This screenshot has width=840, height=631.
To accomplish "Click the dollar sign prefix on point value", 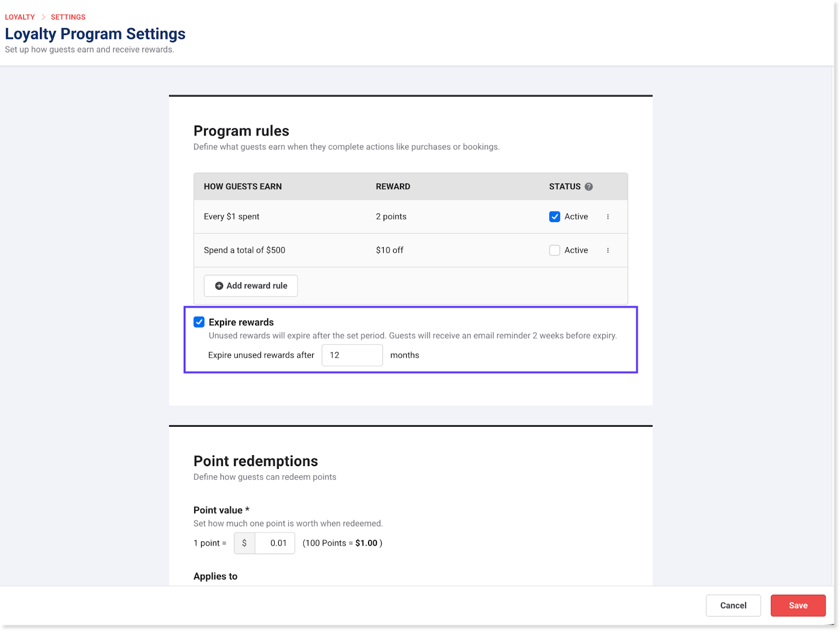I will coord(244,543).
